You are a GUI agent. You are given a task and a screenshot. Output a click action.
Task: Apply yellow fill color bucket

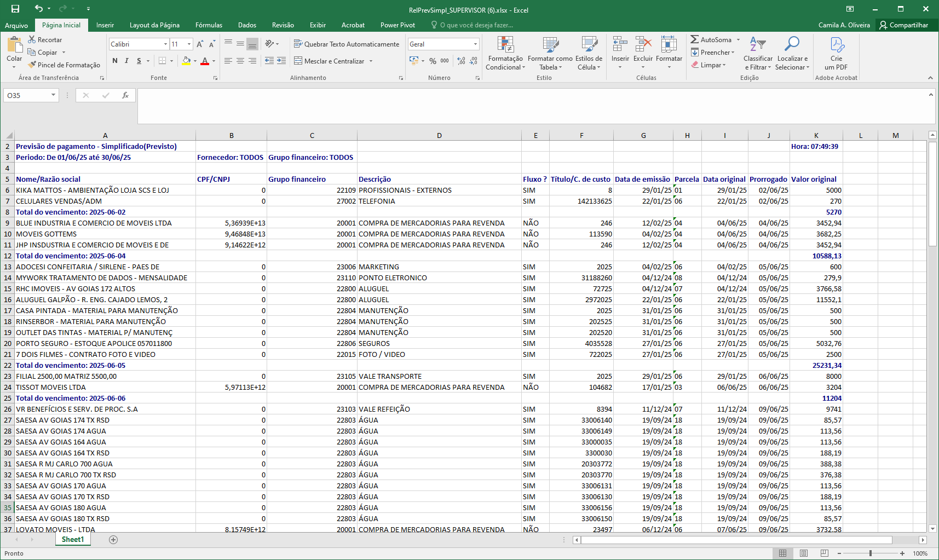(186, 61)
